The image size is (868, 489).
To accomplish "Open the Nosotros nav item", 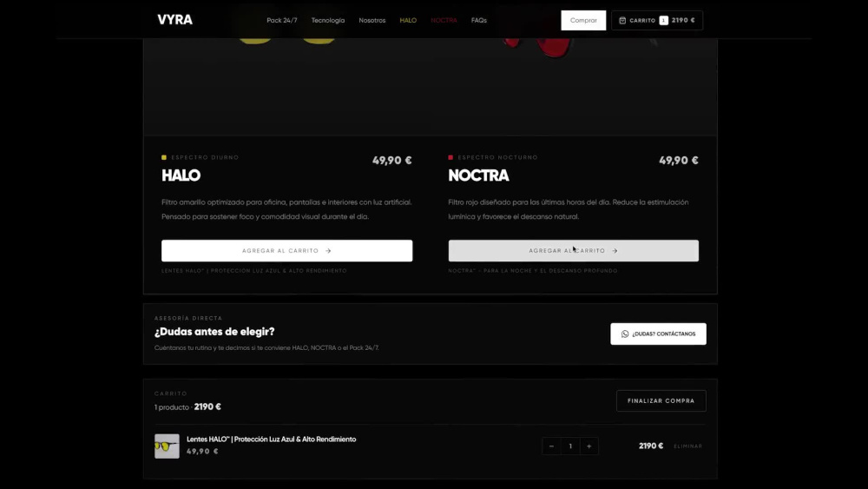I will pyautogui.click(x=372, y=21).
